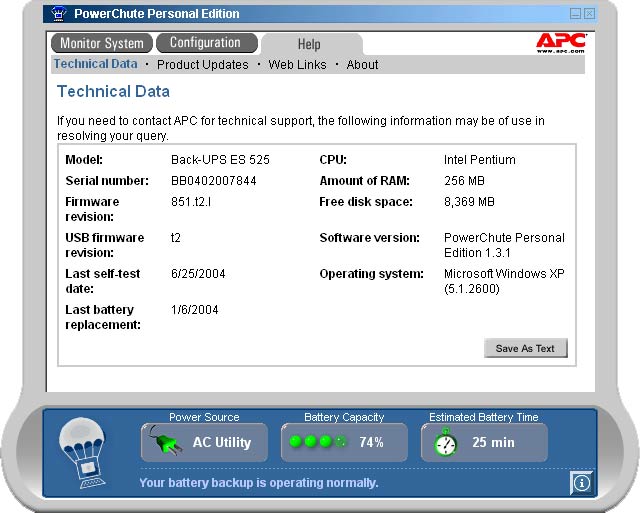Open the Configuration tab
The width and height of the screenshot is (642, 513).
click(x=207, y=43)
